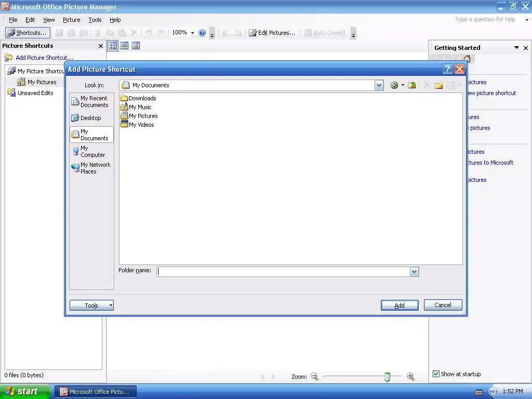Select My Pictures in shortcuts tree

click(37, 82)
